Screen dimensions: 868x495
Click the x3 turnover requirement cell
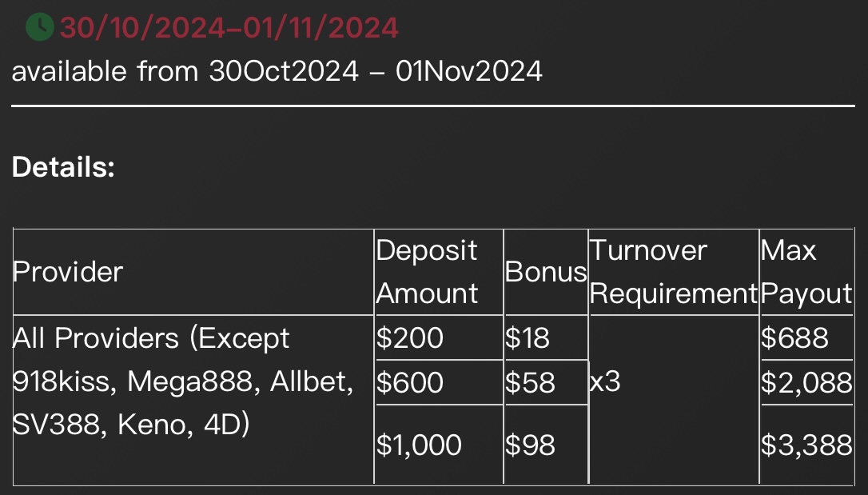(x=604, y=381)
